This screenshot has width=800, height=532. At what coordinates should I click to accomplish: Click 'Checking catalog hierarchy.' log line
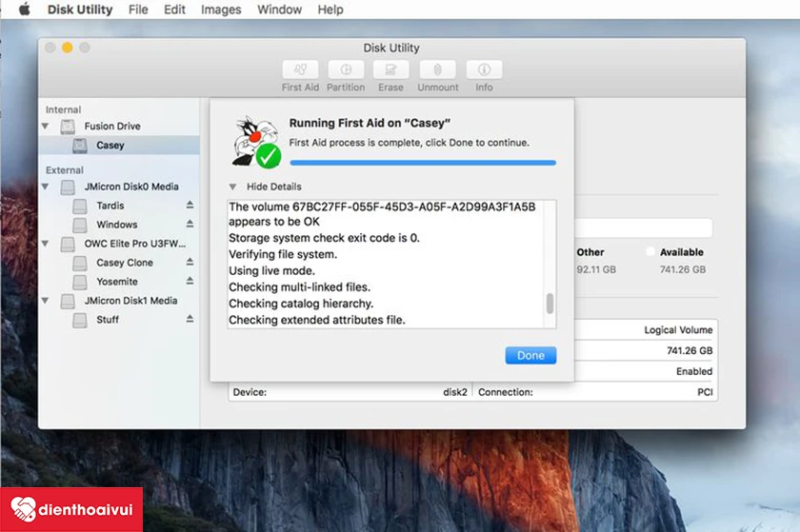click(x=301, y=304)
